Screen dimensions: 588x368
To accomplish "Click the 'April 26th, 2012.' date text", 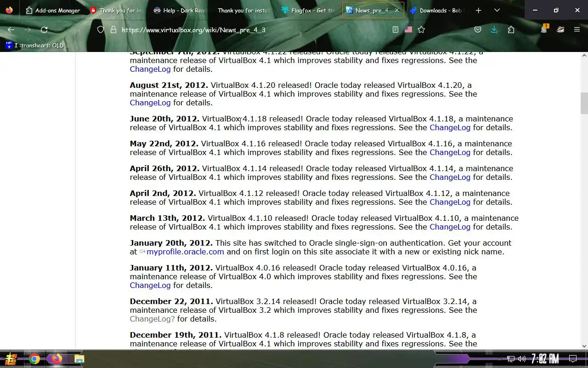I will click(x=165, y=168).
